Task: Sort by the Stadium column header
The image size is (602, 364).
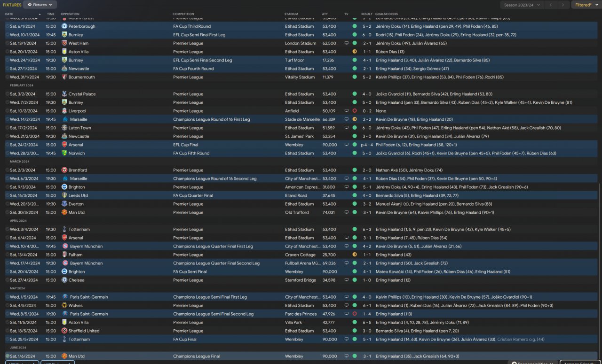Action: [291, 14]
